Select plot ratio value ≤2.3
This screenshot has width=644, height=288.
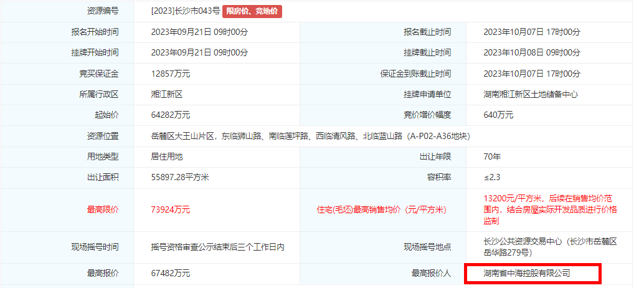(492, 178)
